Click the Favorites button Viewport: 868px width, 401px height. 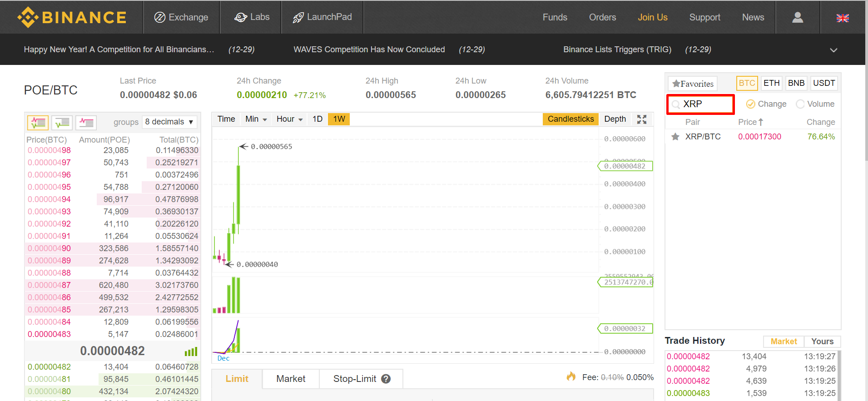[693, 84]
